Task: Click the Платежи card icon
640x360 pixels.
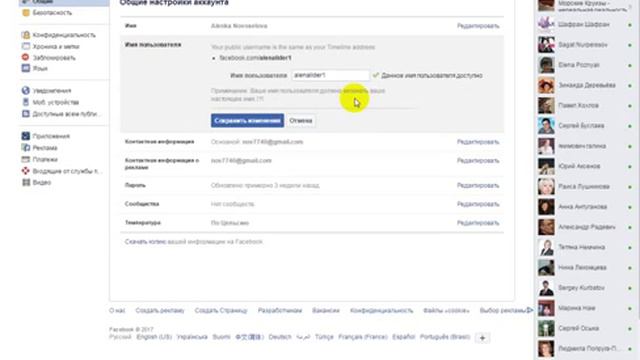Action: coord(26,159)
